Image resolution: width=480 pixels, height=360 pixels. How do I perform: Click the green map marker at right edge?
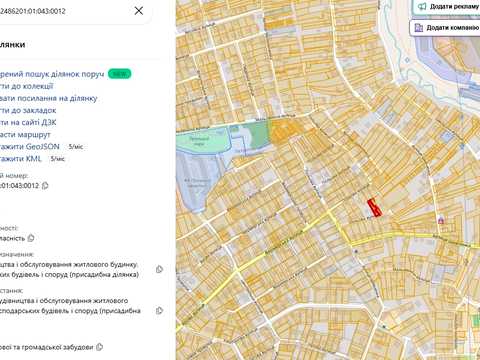(476, 321)
